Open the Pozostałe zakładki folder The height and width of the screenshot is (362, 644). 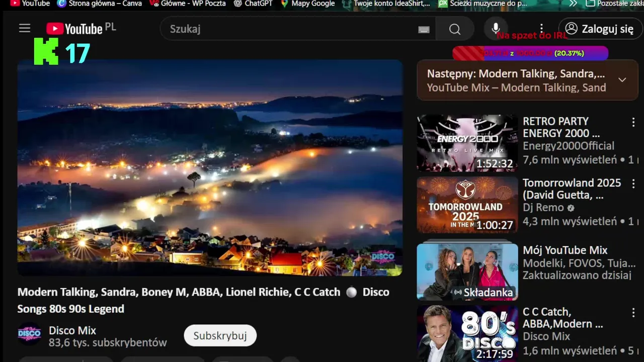tap(615, 4)
